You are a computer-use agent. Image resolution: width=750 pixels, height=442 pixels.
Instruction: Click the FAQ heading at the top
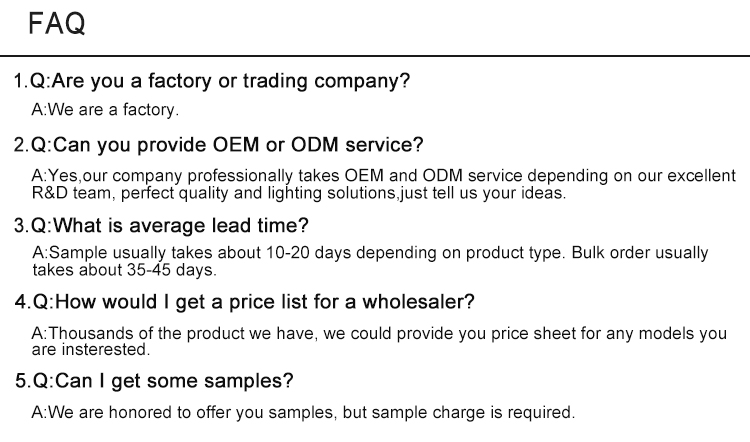(x=57, y=24)
